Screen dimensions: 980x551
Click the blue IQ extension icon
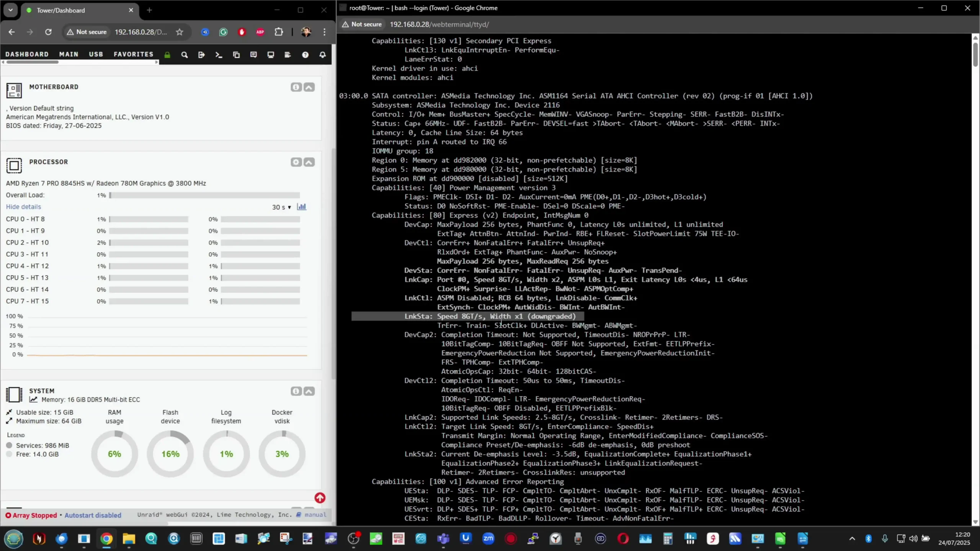click(x=205, y=32)
